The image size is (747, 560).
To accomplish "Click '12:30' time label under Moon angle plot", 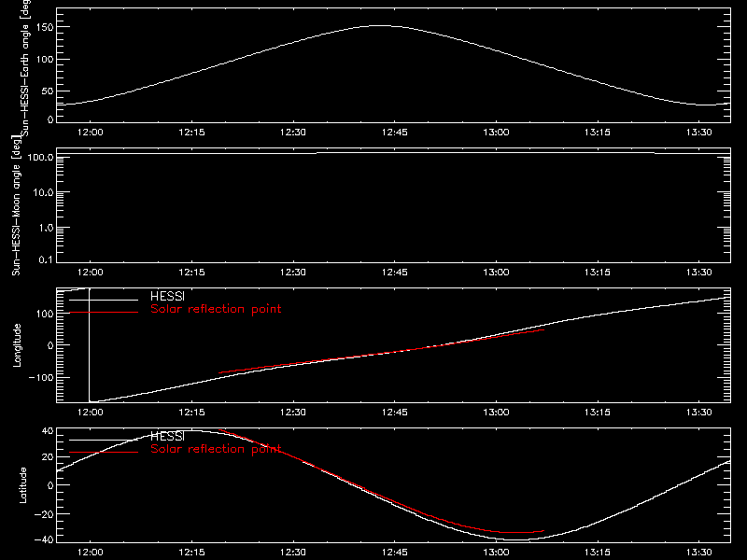I will 293,272.
